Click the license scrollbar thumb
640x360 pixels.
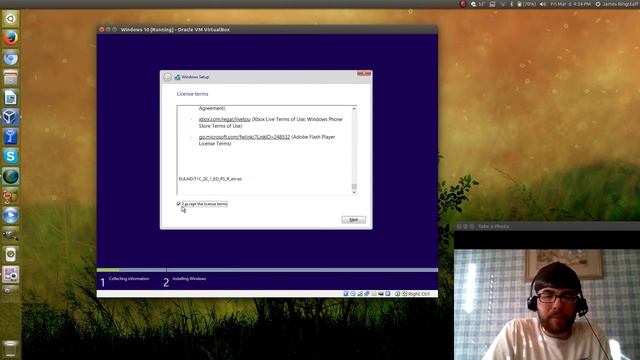tap(354, 187)
